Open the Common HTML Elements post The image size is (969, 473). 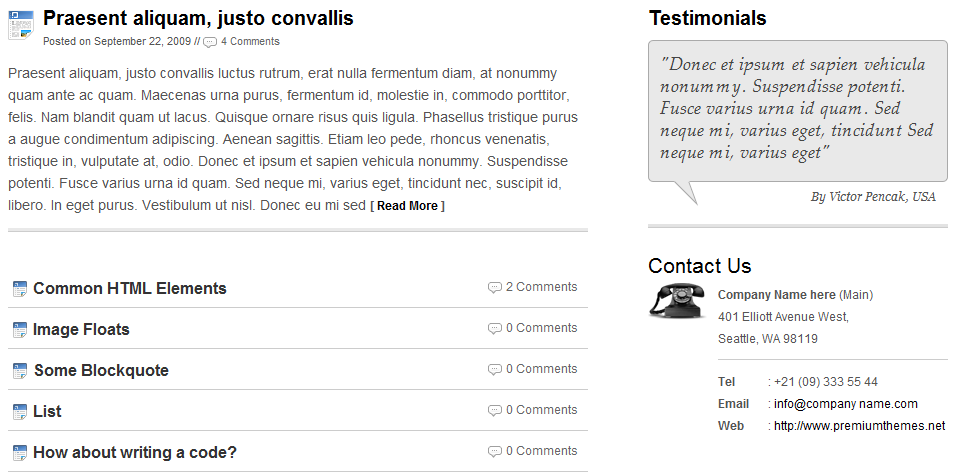(x=130, y=288)
